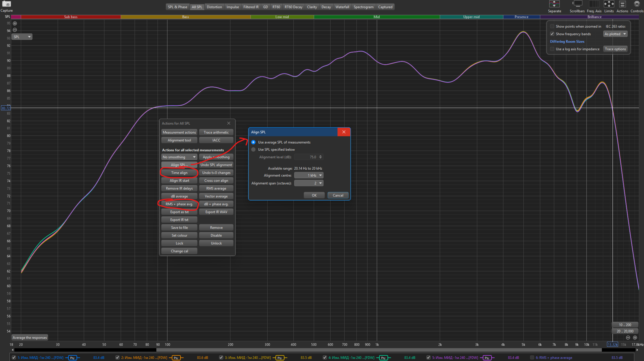Select Use average SPL of measurements
This screenshot has width=644, height=361.
(254, 142)
